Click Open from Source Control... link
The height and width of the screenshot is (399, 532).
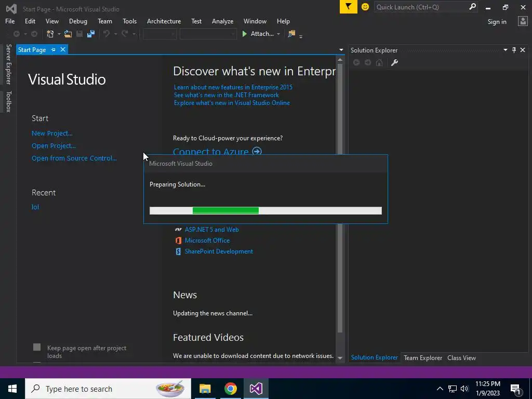[74, 158]
